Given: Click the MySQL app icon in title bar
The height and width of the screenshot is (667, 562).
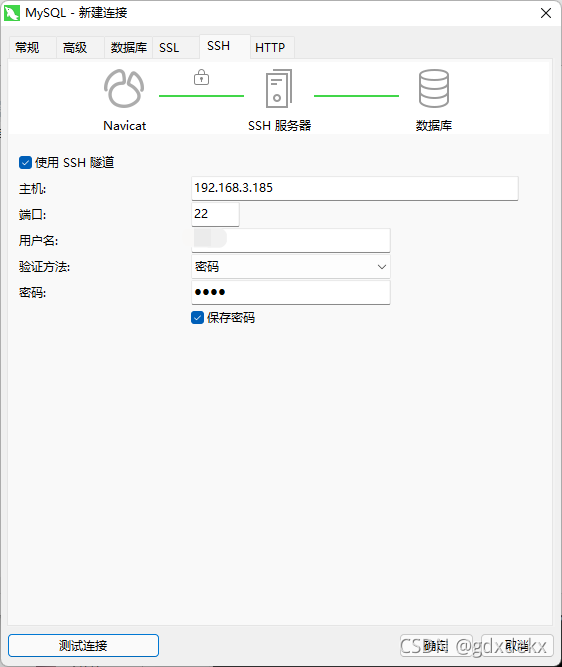Looking at the screenshot, I should pyautogui.click(x=11, y=13).
